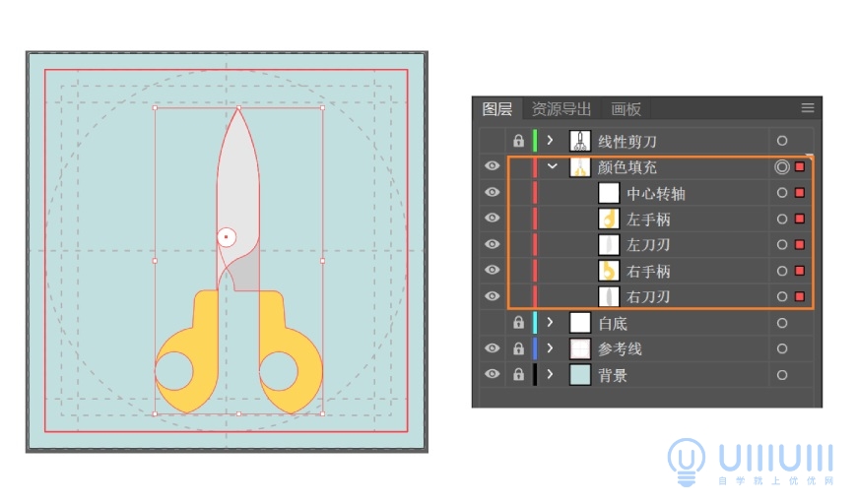Click the 背景 layer color thumbnail
857x504 pixels.
pyautogui.click(x=580, y=375)
